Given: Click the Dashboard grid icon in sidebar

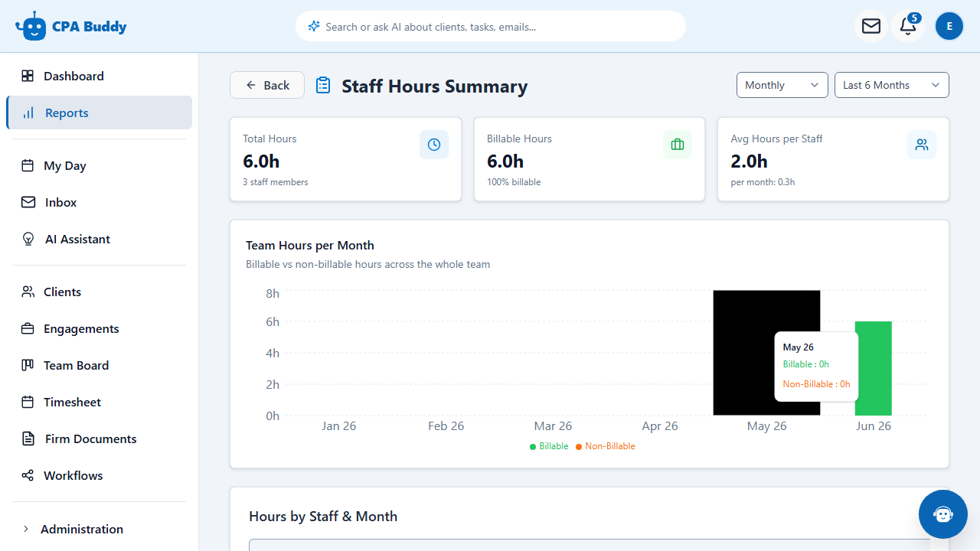Looking at the screenshot, I should coord(28,76).
